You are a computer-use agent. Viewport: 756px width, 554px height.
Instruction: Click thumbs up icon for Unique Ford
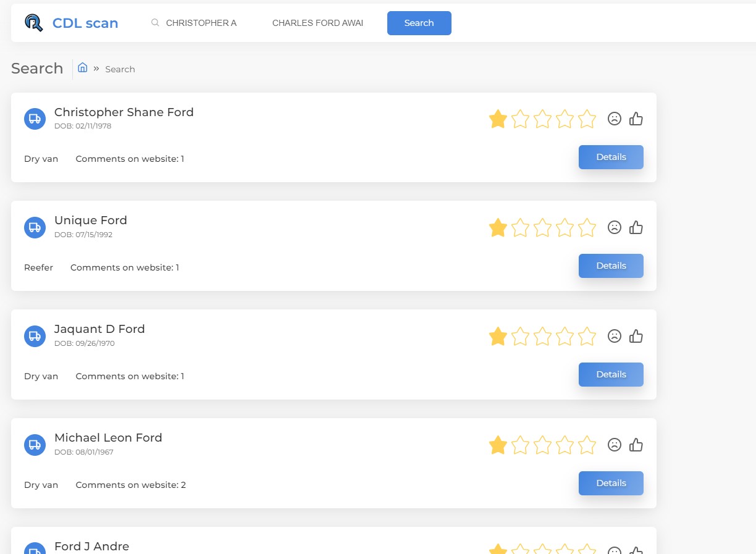click(636, 227)
